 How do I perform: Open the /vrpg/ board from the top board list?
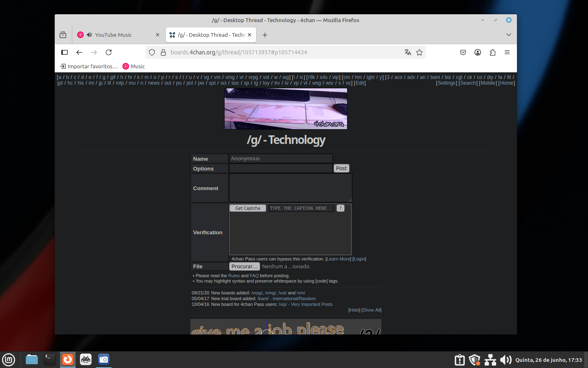pos(253,77)
